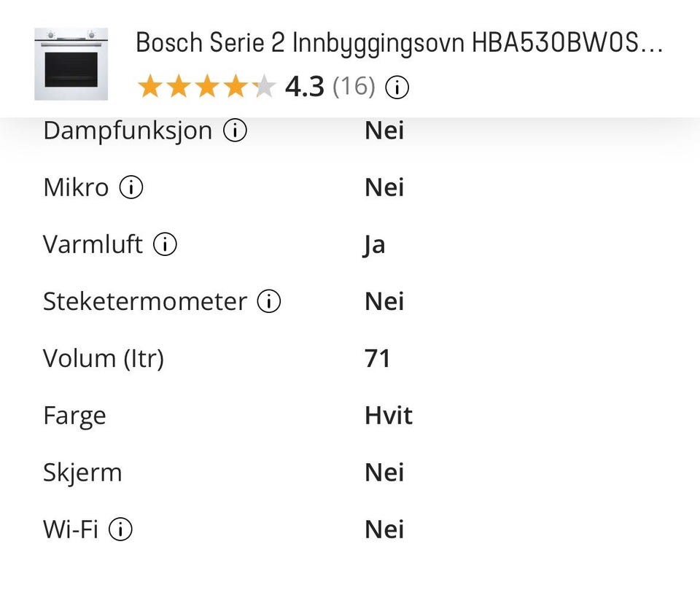The height and width of the screenshot is (601, 700).
Task: Click the volume value 71
Action: [x=377, y=358]
